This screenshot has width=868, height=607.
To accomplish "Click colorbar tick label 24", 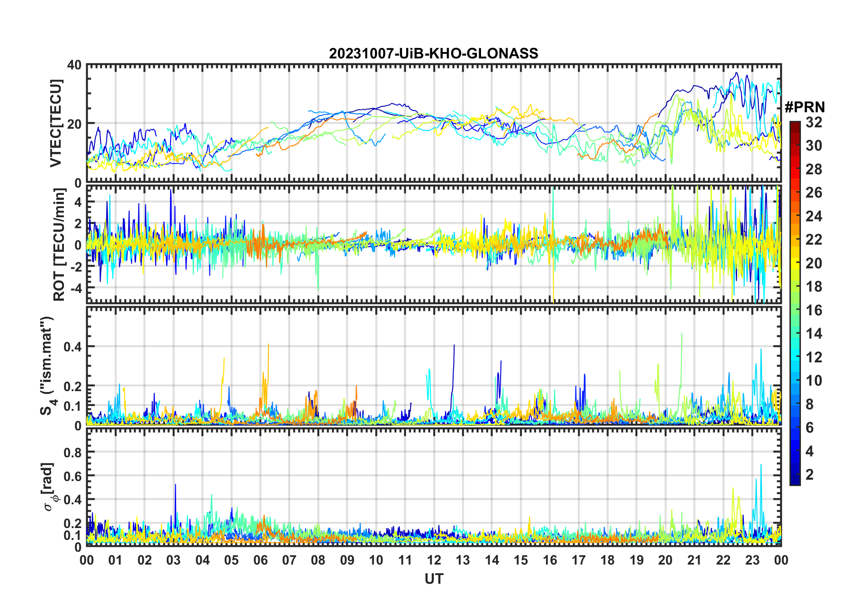I will (814, 216).
